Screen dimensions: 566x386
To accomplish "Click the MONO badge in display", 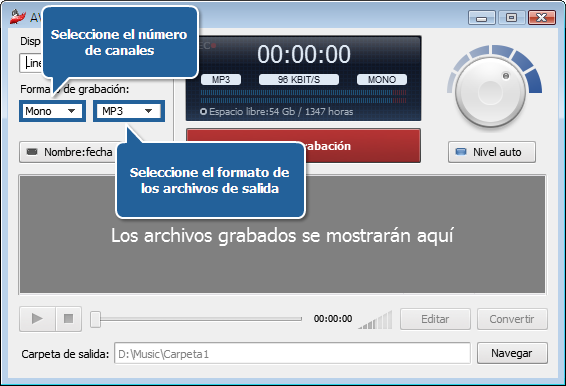I will 382,79.
